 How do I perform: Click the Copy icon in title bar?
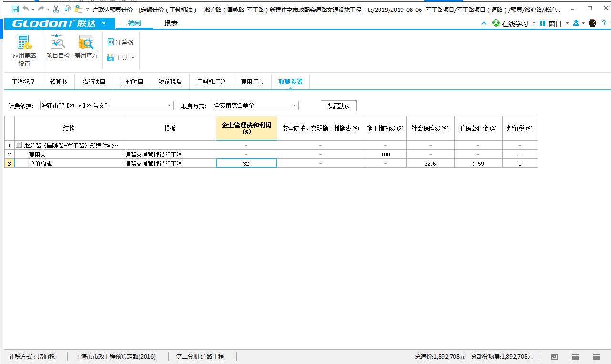pos(67,9)
